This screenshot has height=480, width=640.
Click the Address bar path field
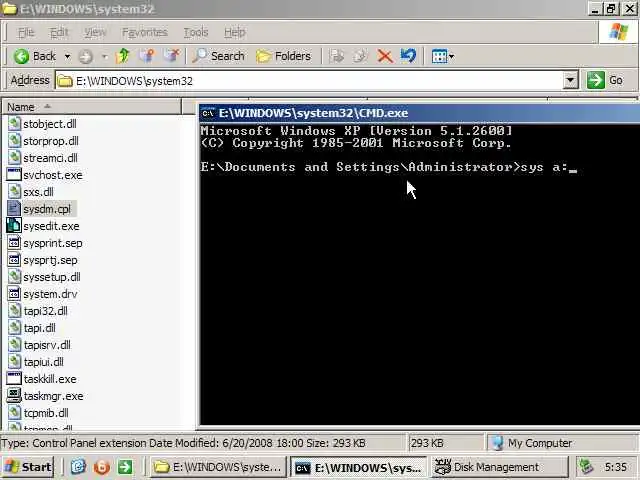coord(309,81)
